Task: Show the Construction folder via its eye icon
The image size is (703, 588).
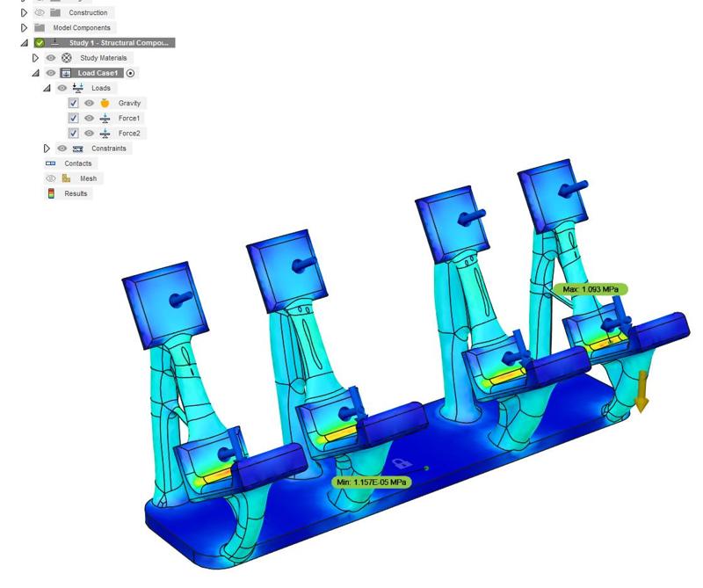Action: coord(40,12)
